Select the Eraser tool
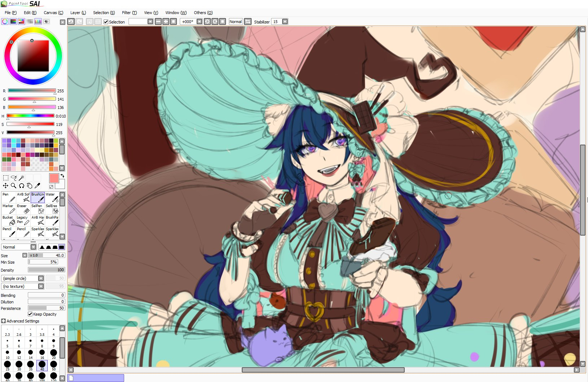The height and width of the screenshot is (382, 588). 23,209
